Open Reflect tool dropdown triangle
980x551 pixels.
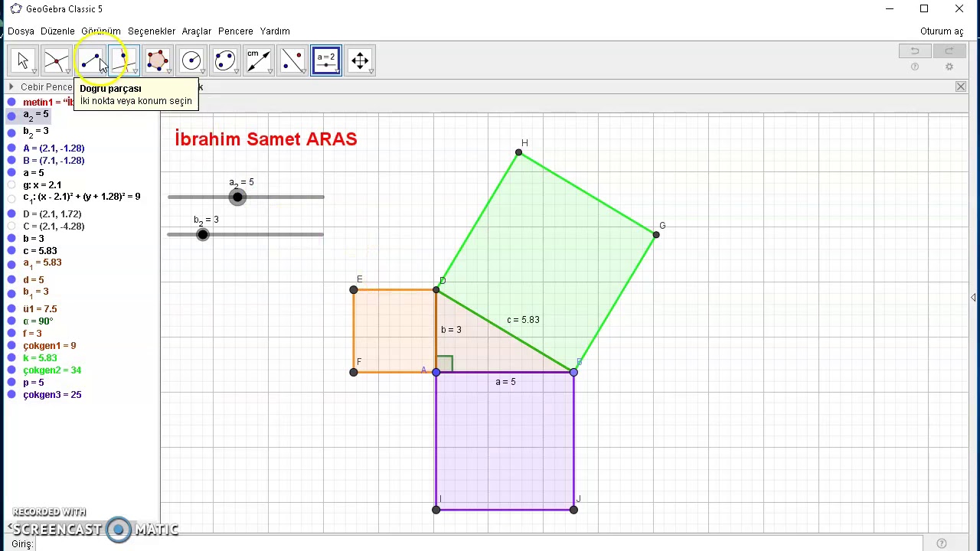click(x=303, y=72)
